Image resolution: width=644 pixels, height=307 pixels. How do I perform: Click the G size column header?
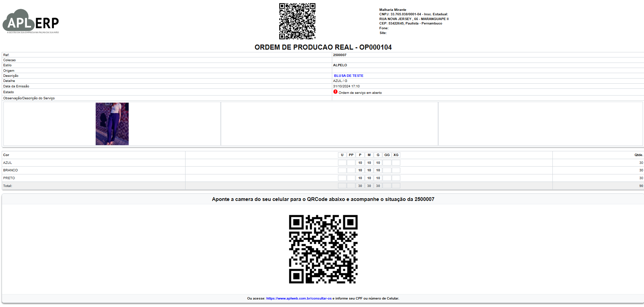point(378,155)
